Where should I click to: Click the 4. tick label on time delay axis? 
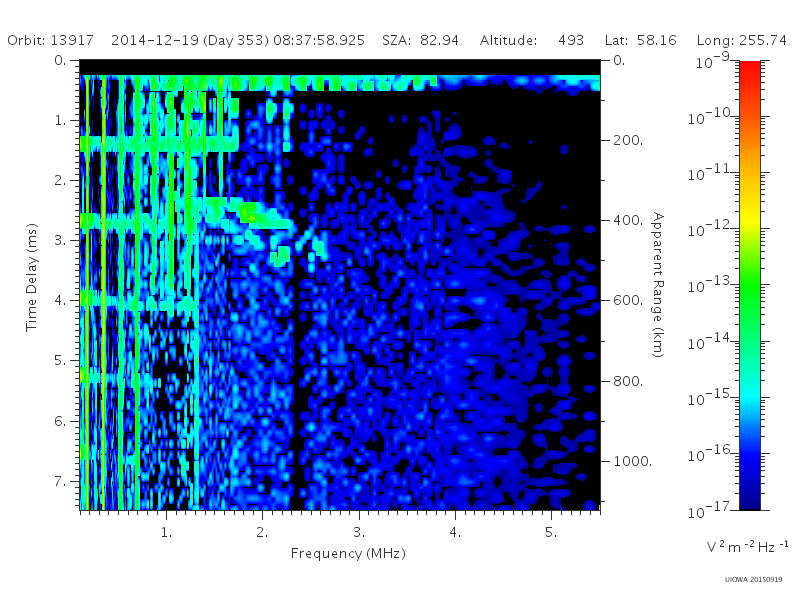pyautogui.click(x=61, y=301)
